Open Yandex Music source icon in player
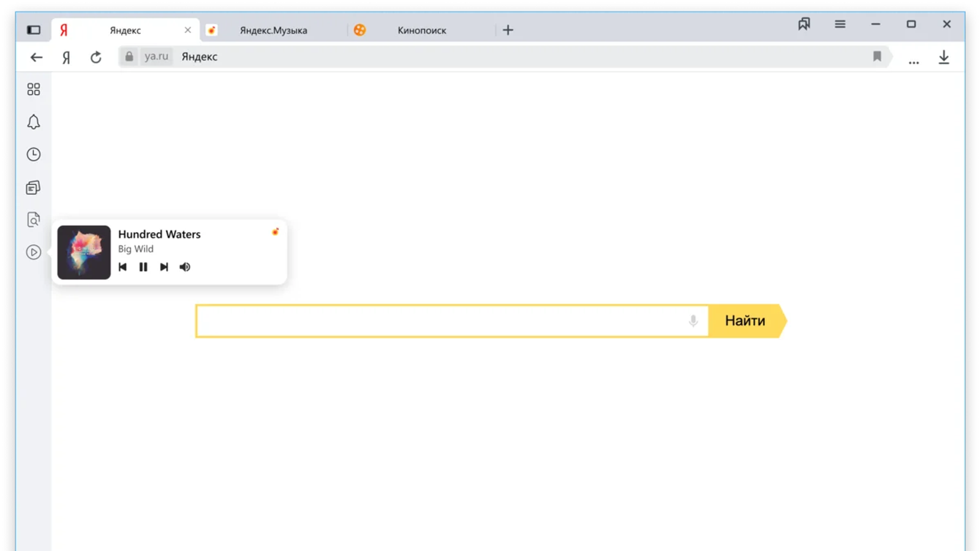 pos(275,231)
